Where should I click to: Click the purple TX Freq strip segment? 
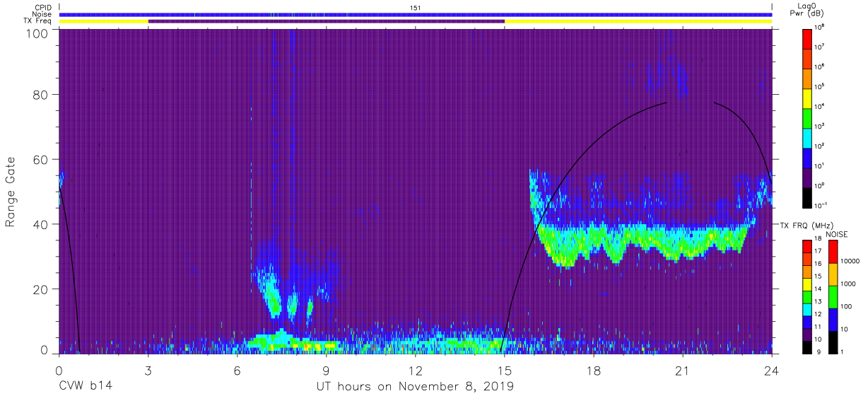327,21
